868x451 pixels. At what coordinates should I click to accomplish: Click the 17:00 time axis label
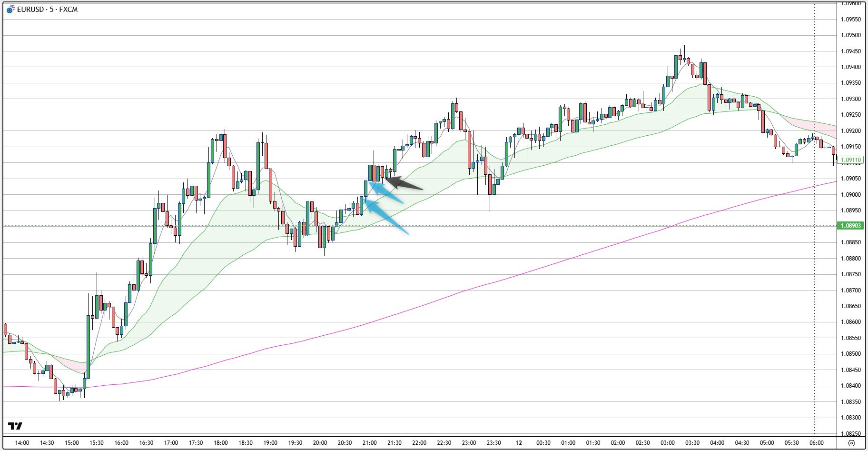171,443
